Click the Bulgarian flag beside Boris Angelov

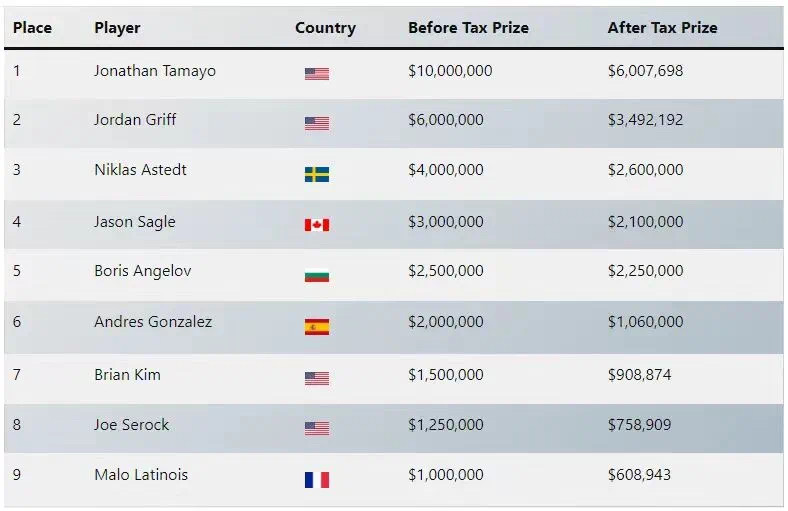[x=316, y=275]
